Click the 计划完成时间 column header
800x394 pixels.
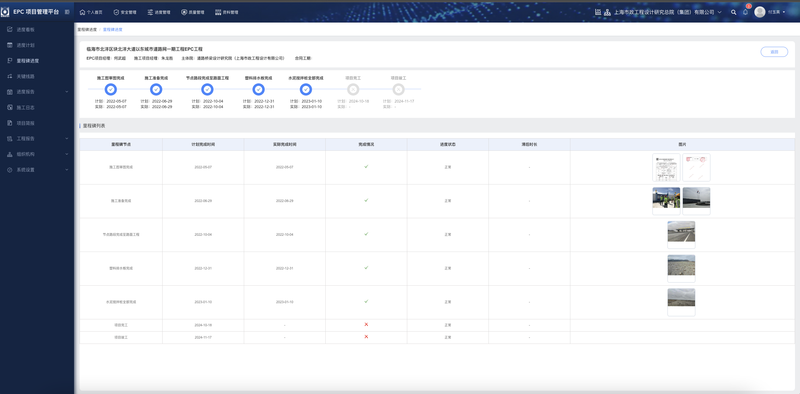tap(203, 144)
